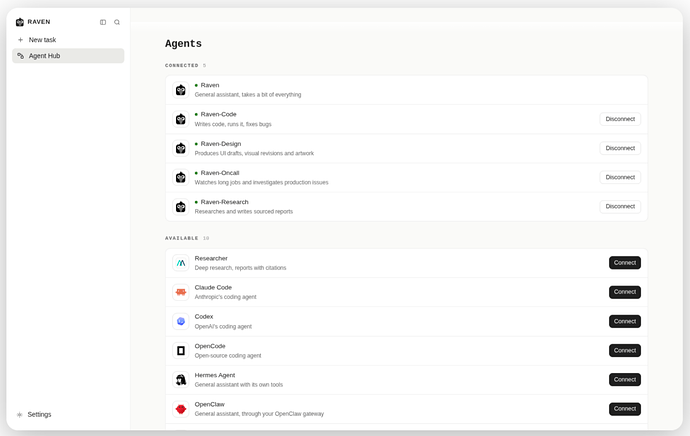Screen dimensions: 690x436
Task: Click the OpenCode agent logo
Action: [180, 351]
